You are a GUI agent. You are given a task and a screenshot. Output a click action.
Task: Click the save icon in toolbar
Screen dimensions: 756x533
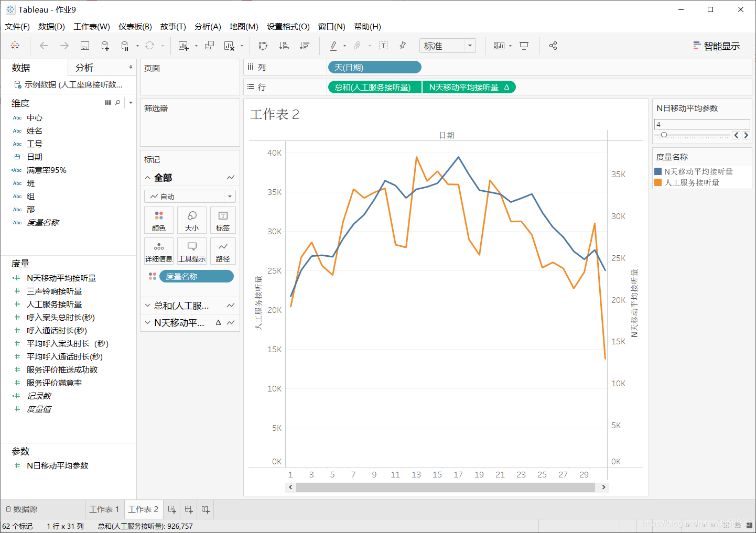coord(85,46)
